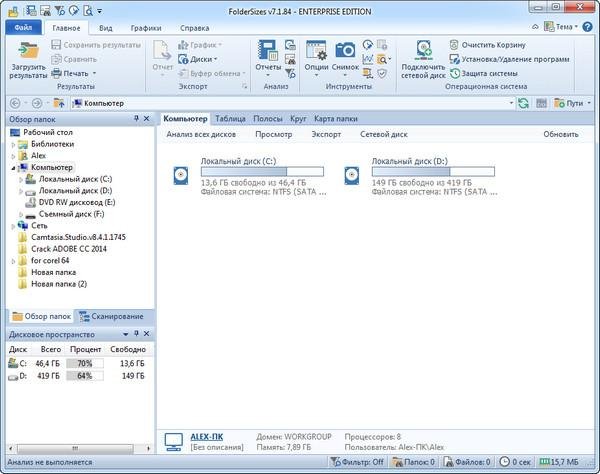Go up one folder level icon

pos(59,103)
